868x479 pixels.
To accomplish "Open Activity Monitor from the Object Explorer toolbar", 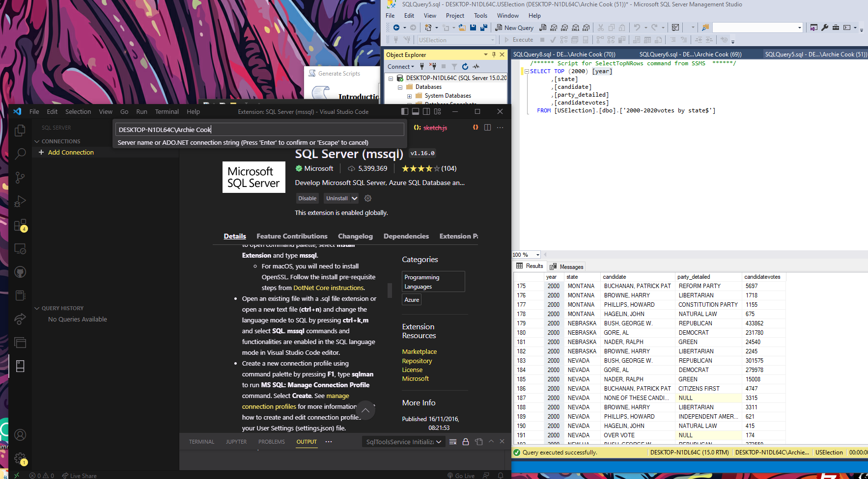I will pos(476,66).
